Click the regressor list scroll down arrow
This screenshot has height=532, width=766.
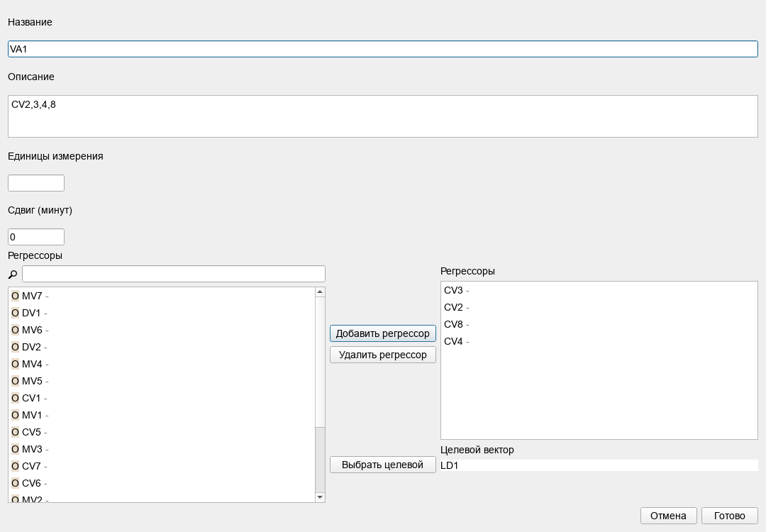(x=320, y=497)
